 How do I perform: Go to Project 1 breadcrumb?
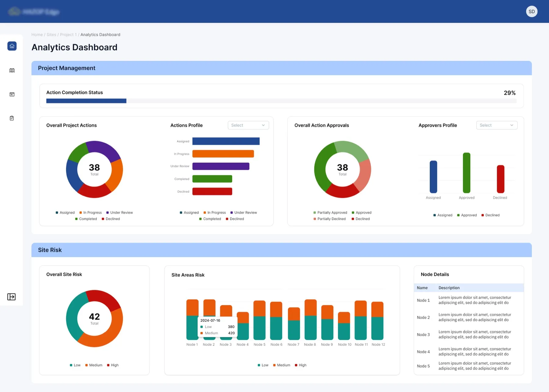point(68,35)
